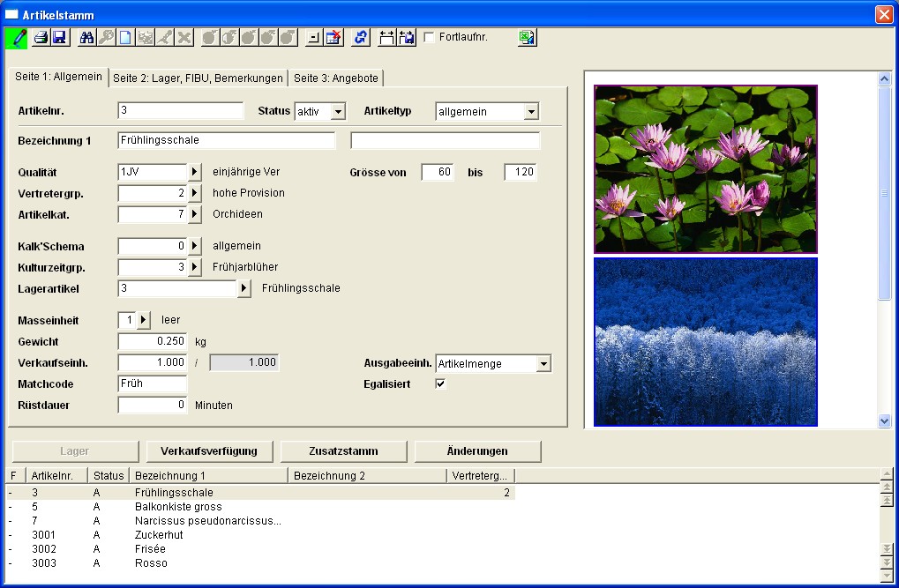Click the Verkaufsverfügung button

209,451
